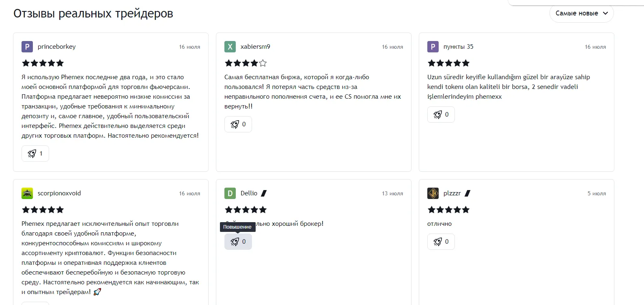
Task: Click the badge icon beside plzzzr
Action: tap(467, 193)
